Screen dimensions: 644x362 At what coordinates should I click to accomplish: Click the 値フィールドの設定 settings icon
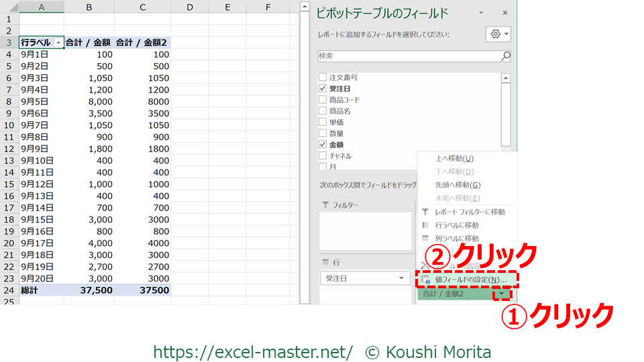[425, 279]
